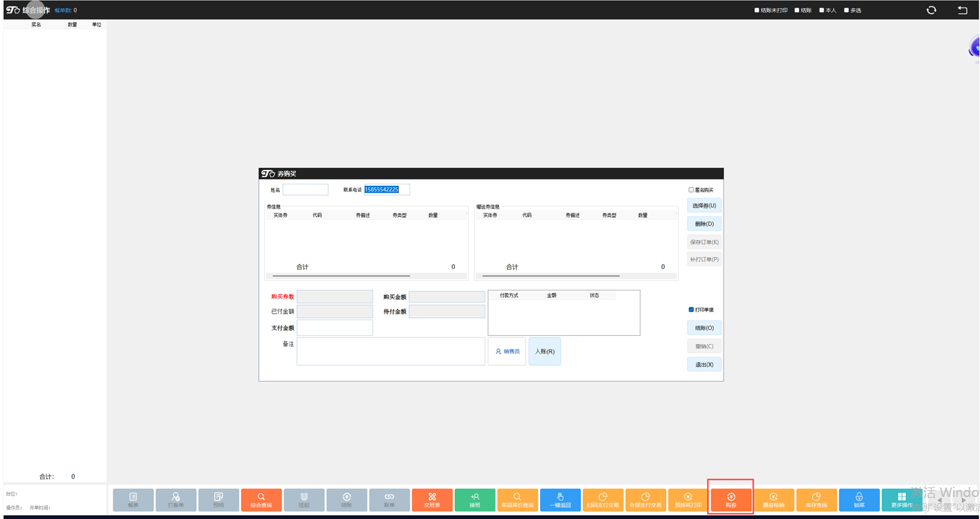Focus the 支付金额 payment amount field

335,328
